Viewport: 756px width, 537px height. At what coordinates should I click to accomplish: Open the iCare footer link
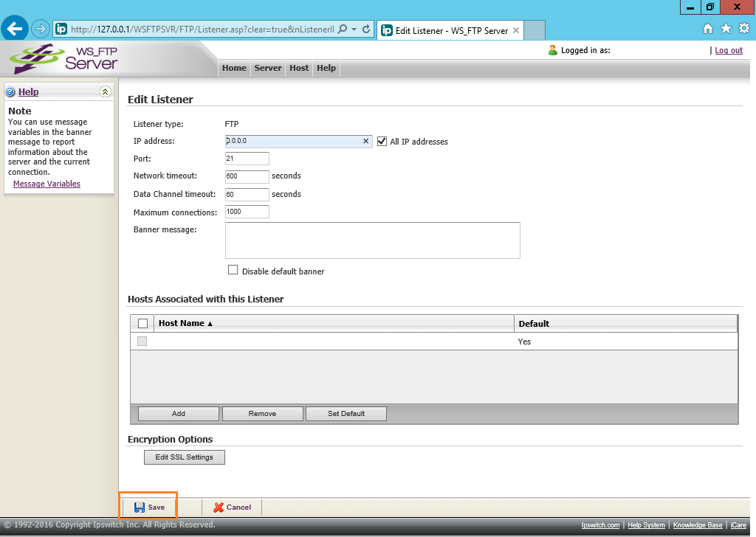tap(738, 525)
